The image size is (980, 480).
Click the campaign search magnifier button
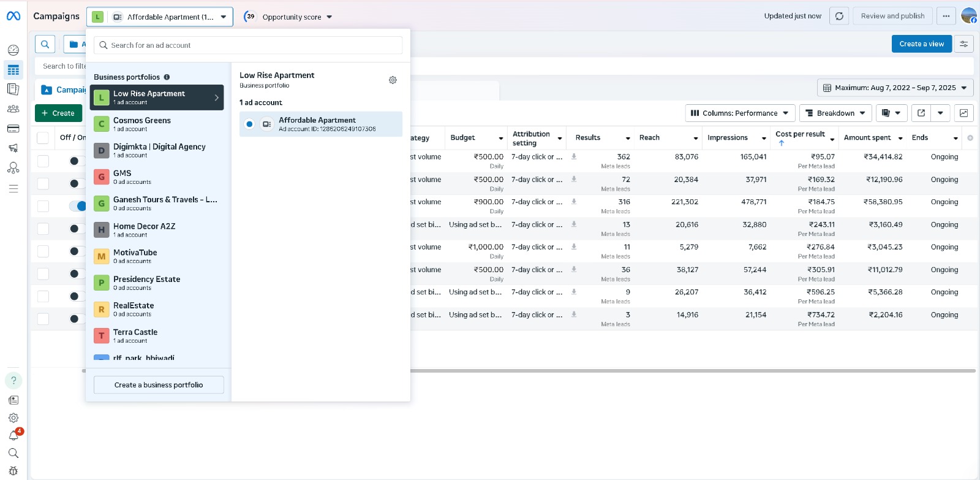(45, 44)
